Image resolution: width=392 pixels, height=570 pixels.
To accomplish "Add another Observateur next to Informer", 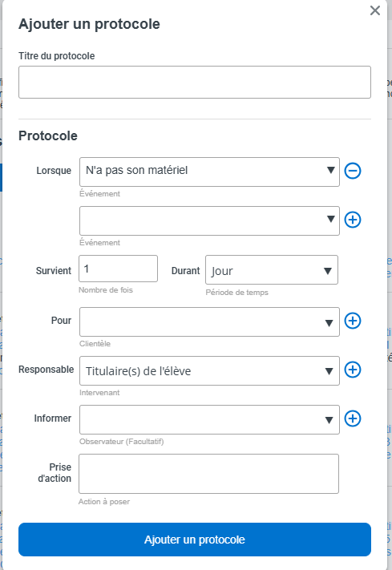I will click(353, 418).
